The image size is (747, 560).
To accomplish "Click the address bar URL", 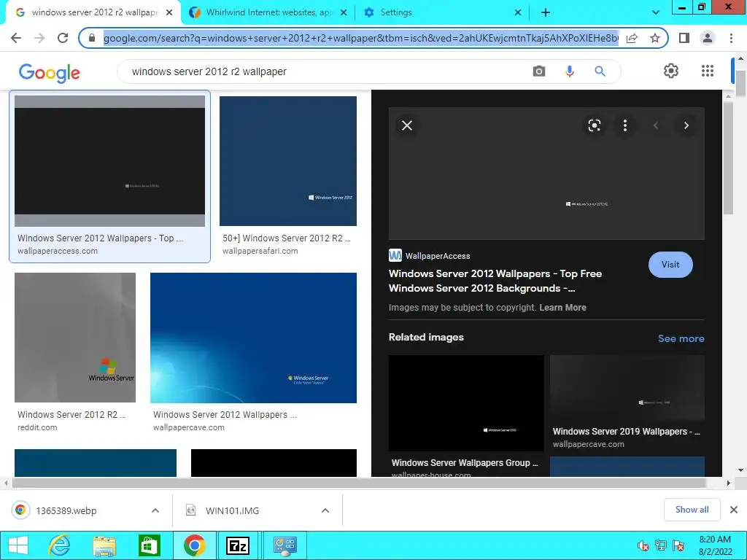I will click(x=360, y=38).
